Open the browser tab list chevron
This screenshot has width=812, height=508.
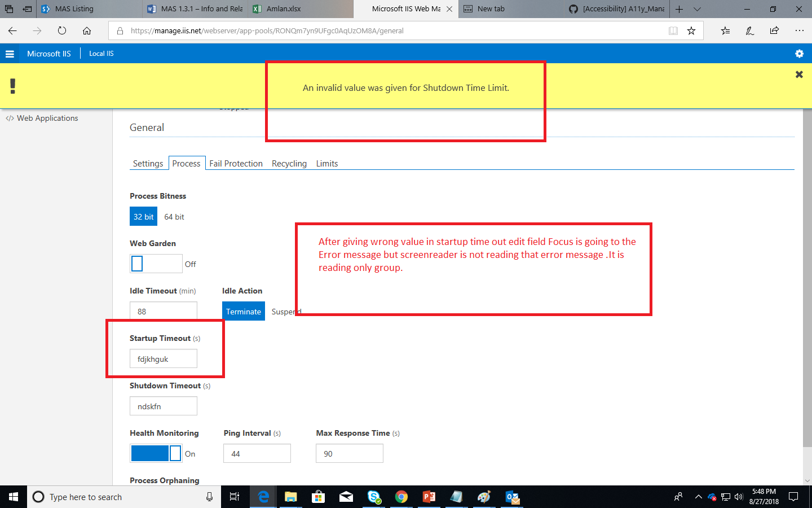tap(697, 8)
